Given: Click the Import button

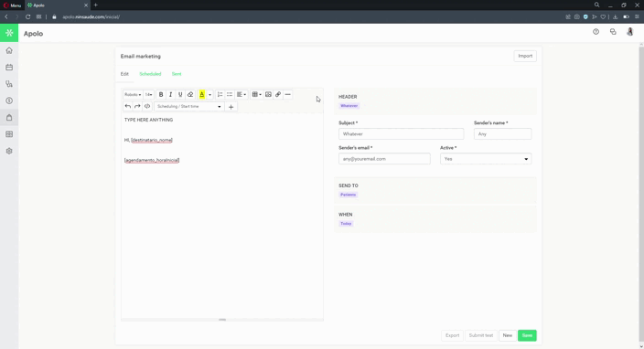Looking at the screenshot, I should coord(525,56).
